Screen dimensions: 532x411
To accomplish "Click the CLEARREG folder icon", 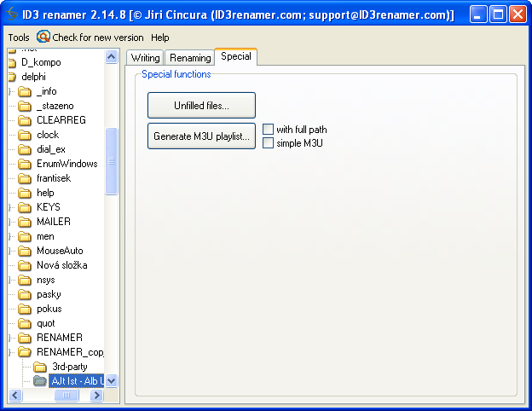I will [x=25, y=120].
